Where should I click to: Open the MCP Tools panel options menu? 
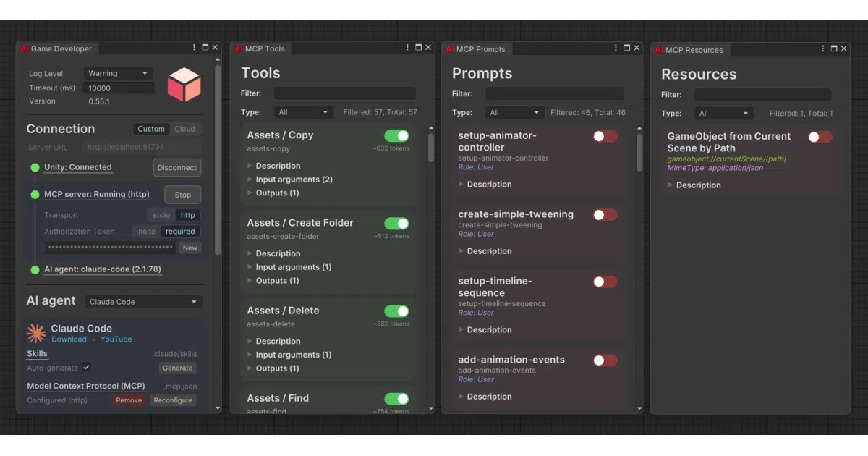[407, 48]
